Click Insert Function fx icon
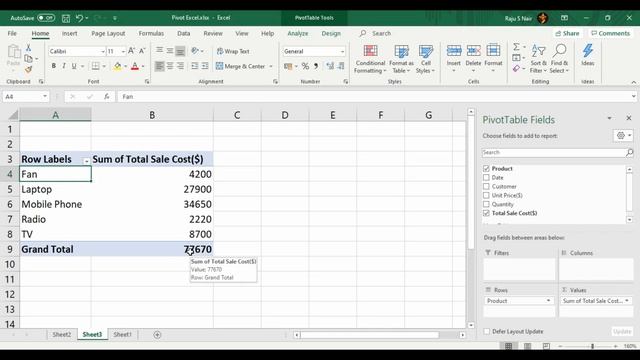 pyautogui.click(x=107, y=97)
